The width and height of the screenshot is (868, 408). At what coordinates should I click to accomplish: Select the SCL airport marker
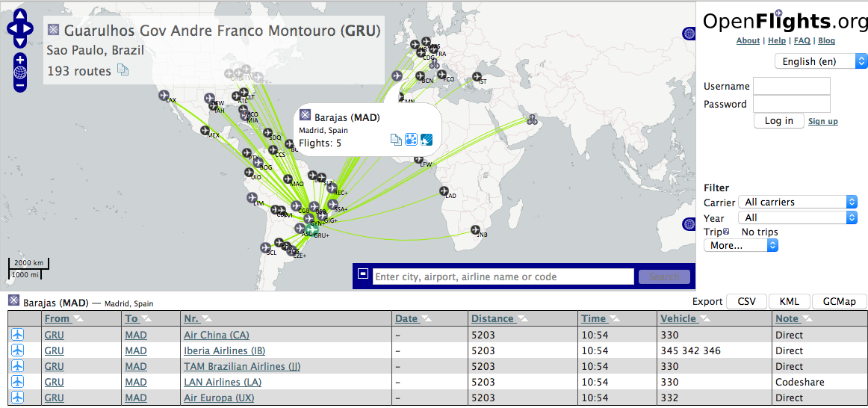(265, 247)
